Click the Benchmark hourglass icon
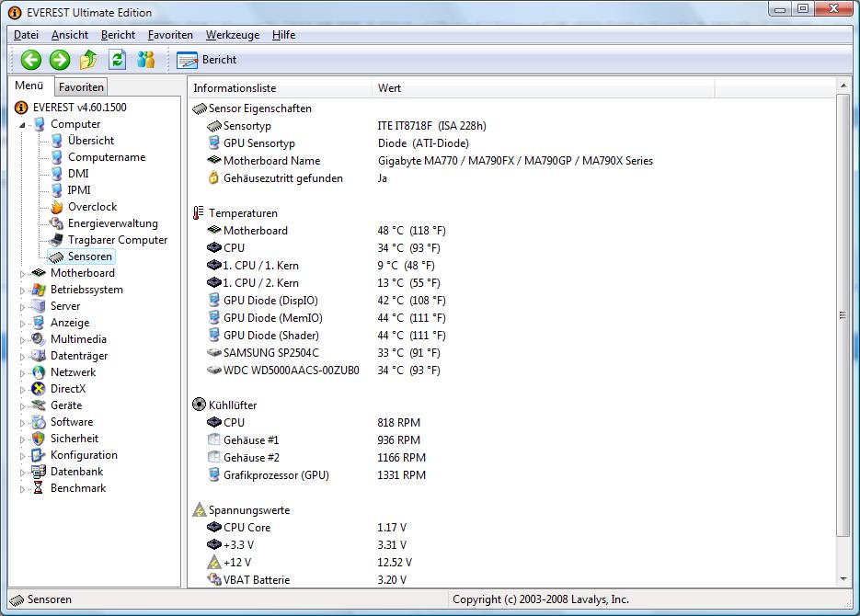 click(x=39, y=488)
